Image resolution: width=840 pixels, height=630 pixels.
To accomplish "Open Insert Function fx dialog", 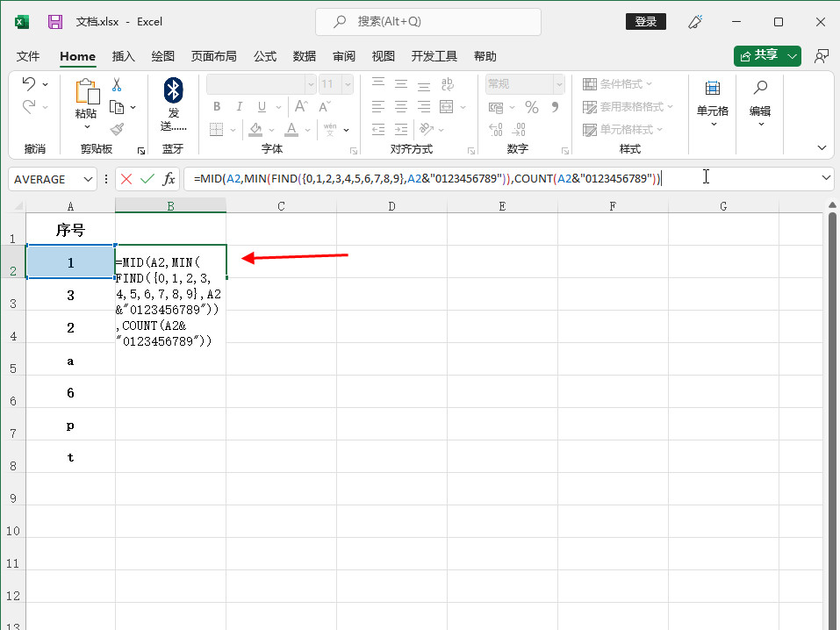I will coord(169,179).
